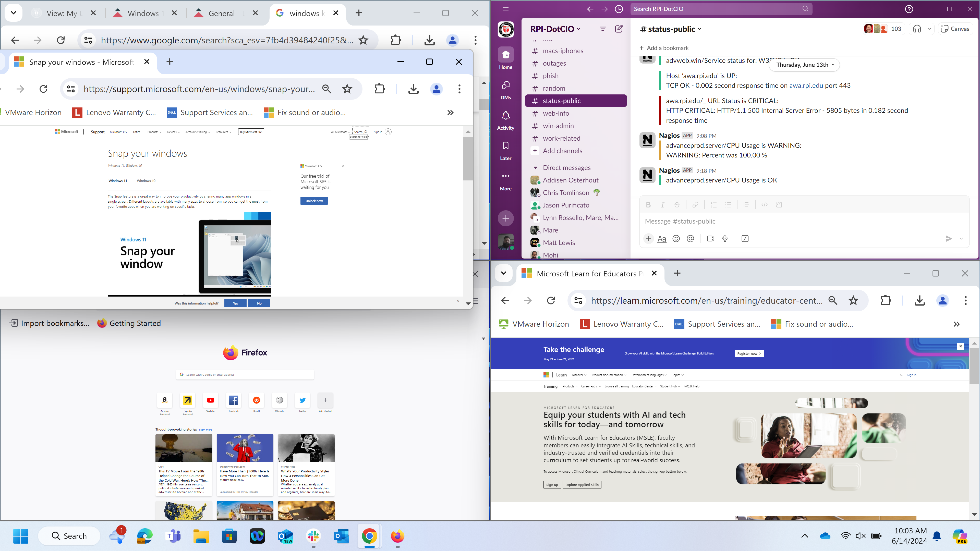Click Sign up button on Learn page
Screen dimensions: 980x551
(x=552, y=484)
